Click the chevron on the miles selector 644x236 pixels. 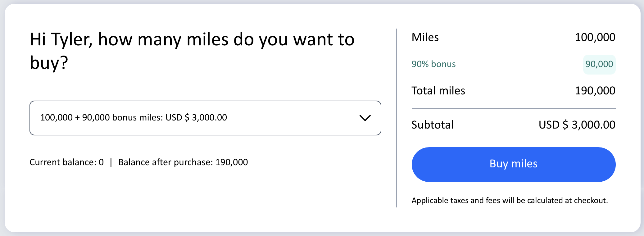click(x=365, y=118)
